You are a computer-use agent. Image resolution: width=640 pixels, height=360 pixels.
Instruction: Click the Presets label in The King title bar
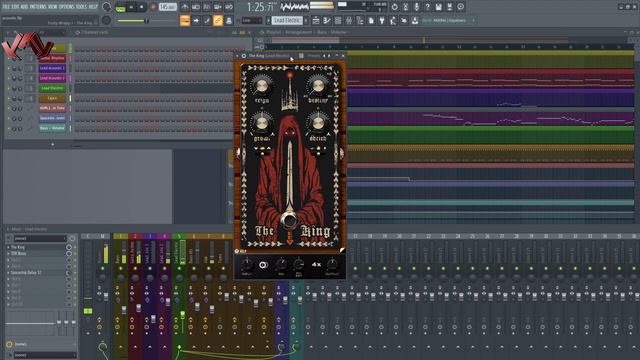pyautogui.click(x=314, y=56)
